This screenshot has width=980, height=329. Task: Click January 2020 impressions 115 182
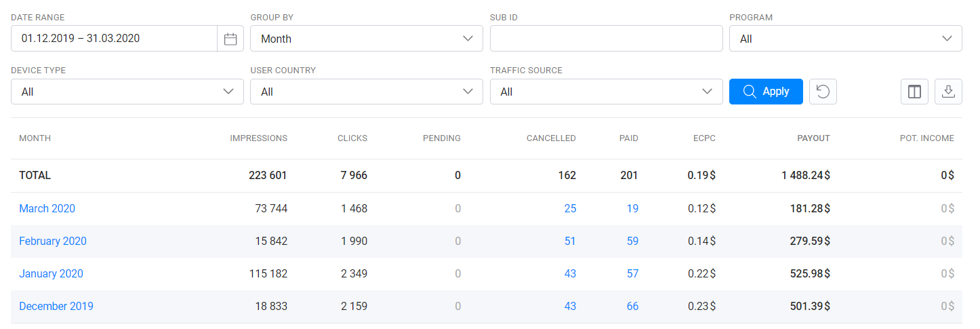coord(268,274)
